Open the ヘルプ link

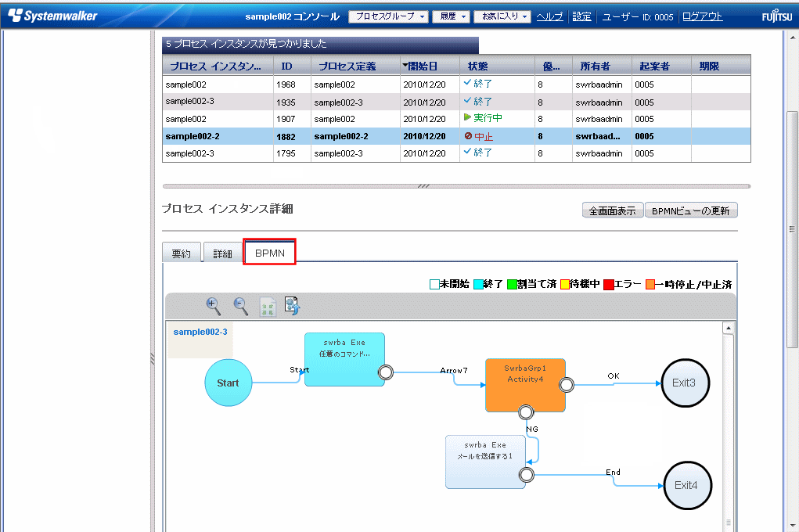point(549,16)
